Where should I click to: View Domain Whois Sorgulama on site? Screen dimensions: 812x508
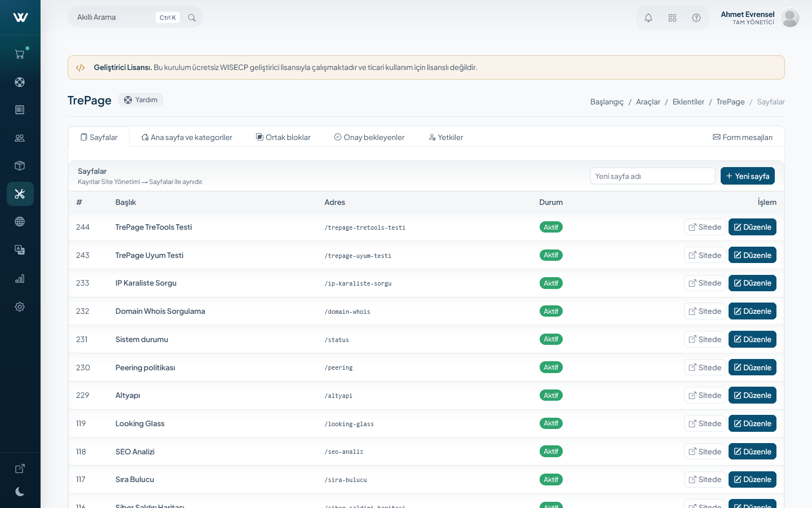click(x=705, y=311)
